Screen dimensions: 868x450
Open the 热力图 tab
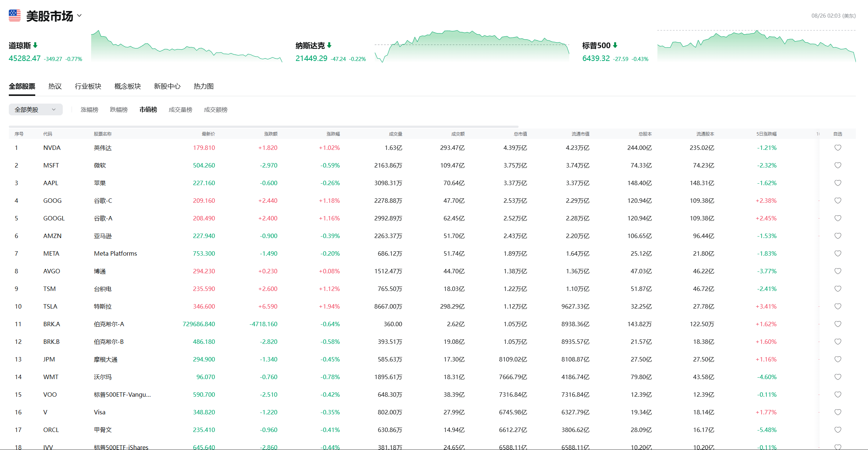click(x=204, y=86)
